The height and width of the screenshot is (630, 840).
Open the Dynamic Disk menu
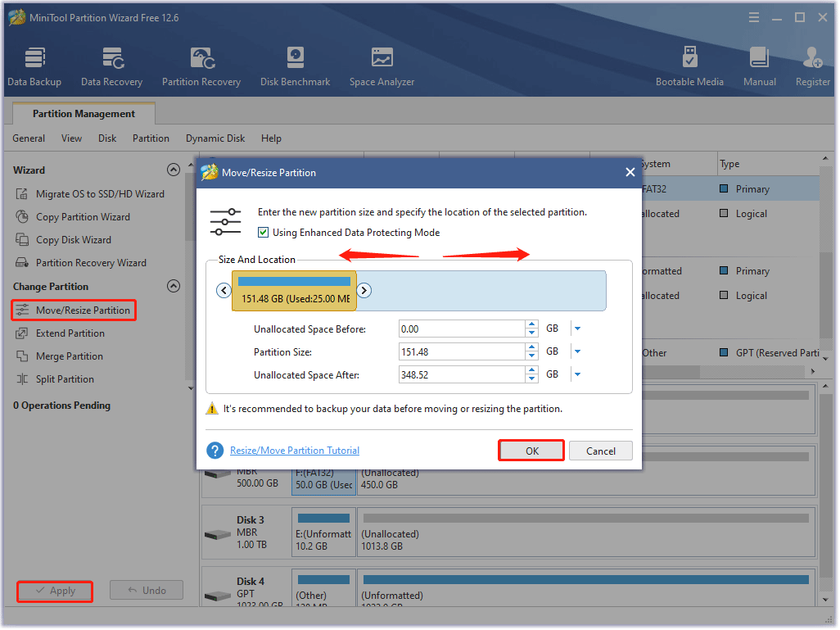[215, 138]
